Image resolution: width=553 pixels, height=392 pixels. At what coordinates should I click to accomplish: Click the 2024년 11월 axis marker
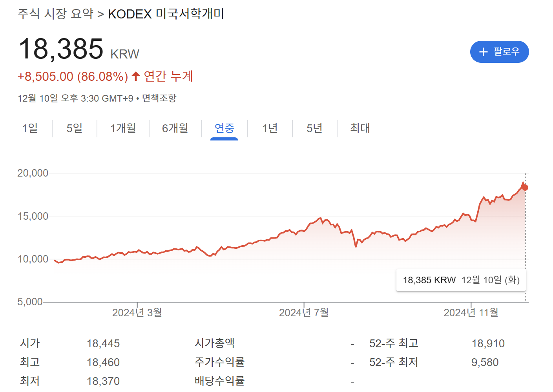tap(471, 312)
